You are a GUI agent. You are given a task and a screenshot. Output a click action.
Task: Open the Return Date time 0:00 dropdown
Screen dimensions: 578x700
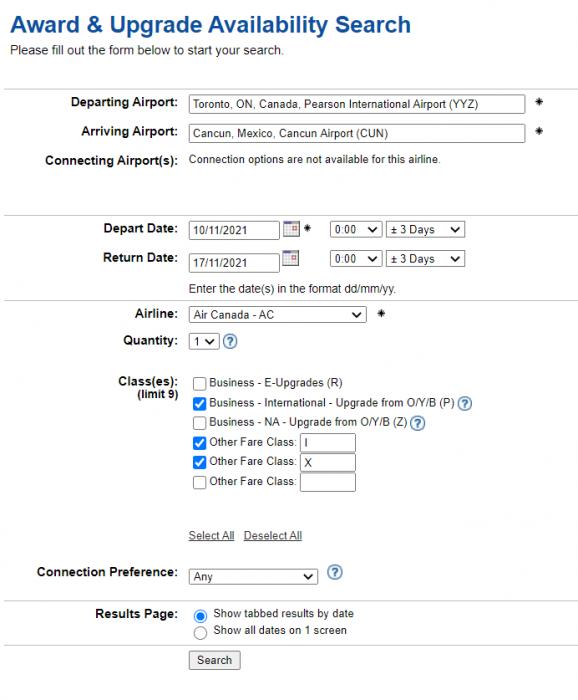click(x=356, y=258)
